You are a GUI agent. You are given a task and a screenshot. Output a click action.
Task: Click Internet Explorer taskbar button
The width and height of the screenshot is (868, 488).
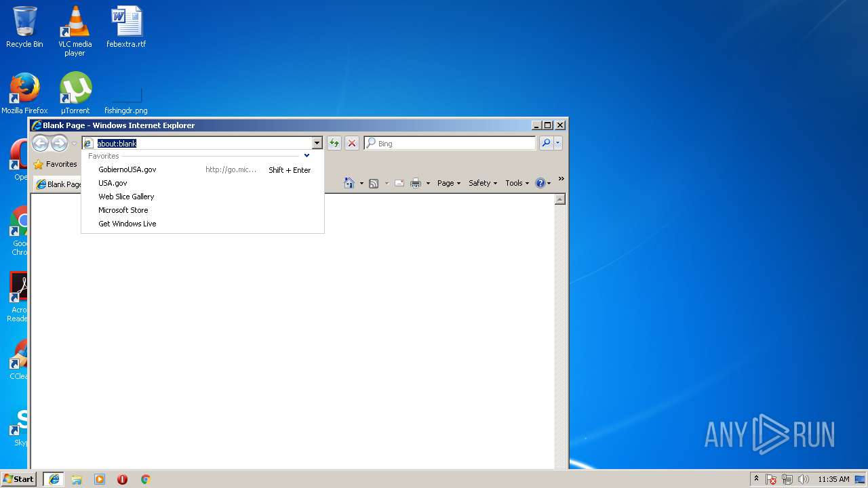click(x=54, y=479)
